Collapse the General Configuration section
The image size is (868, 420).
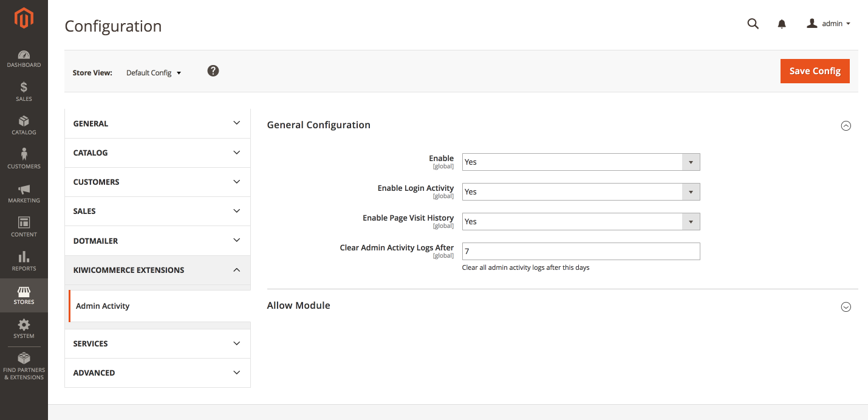click(x=846, y=126)
